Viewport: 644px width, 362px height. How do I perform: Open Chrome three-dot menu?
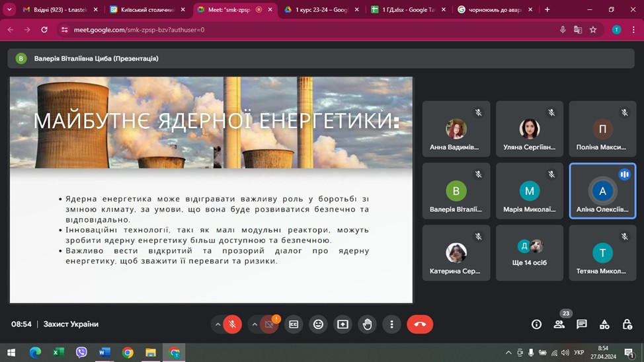[633, 30]
